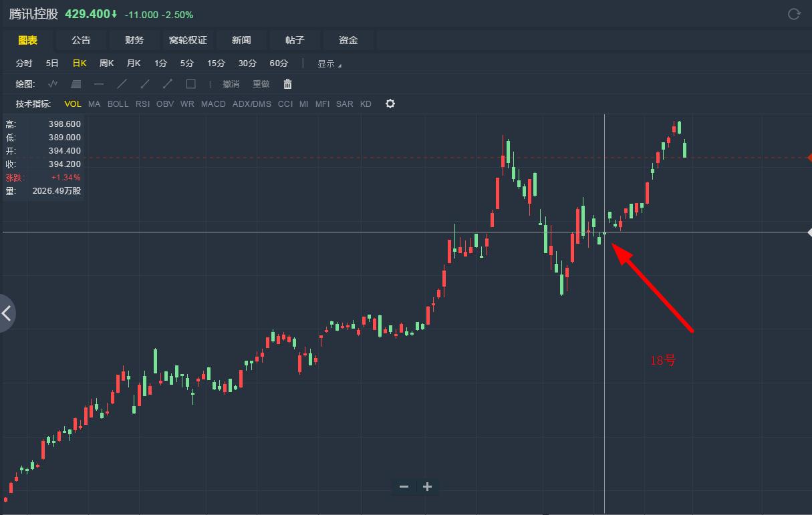Viewport: 812px width, 515px height.
Task: Toggle the BOLL indicator
Action: click(x=118, y=104)
